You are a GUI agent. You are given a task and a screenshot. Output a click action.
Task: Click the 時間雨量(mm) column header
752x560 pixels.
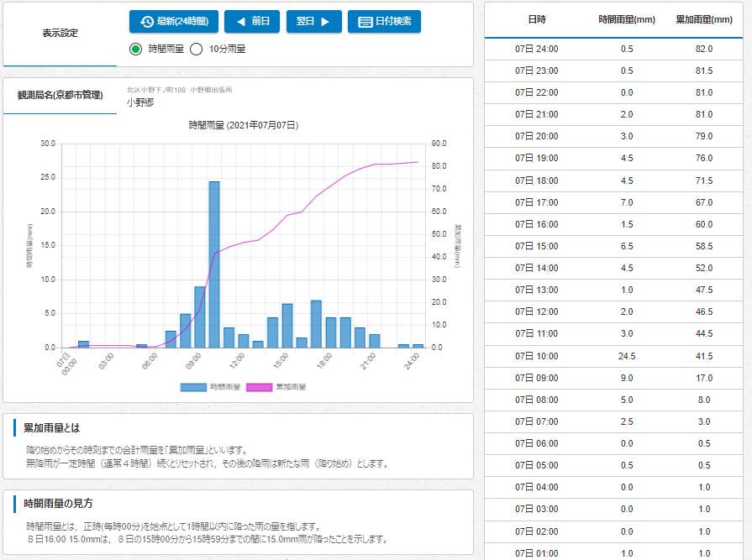[x=627, y=18]
